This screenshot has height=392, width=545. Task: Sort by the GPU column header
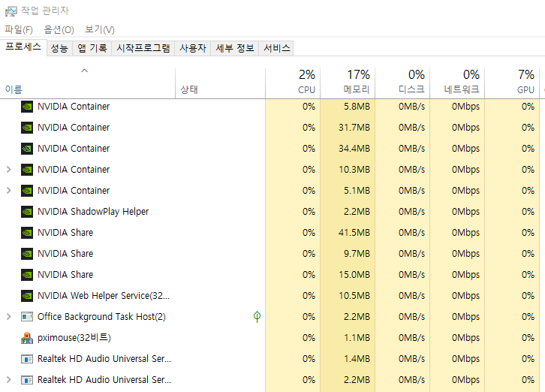[x=512, y=83]
